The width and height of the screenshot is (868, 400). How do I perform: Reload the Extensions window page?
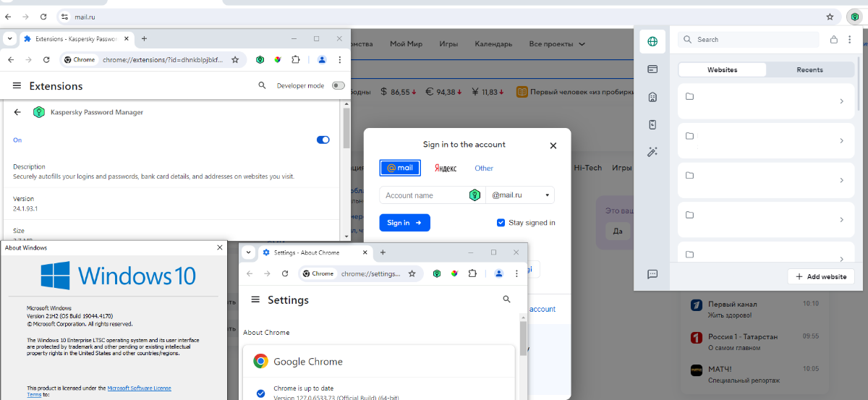[x=47, y=59]
